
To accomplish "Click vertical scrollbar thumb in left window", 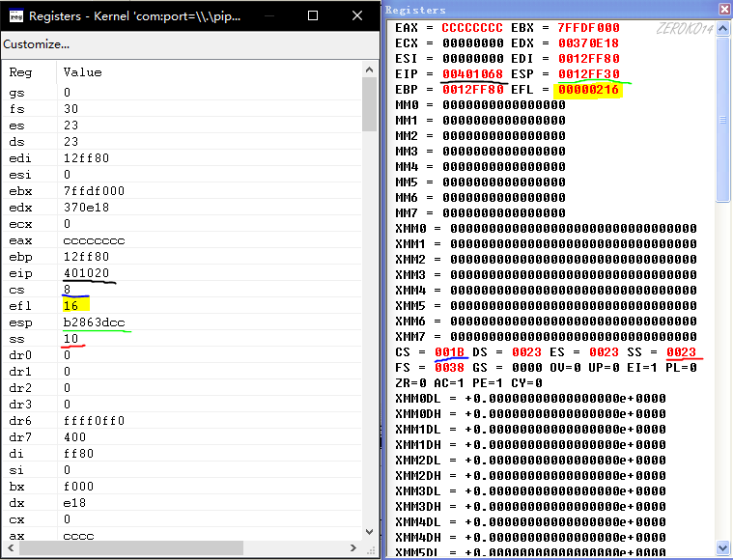I will (x=369, y=104).
